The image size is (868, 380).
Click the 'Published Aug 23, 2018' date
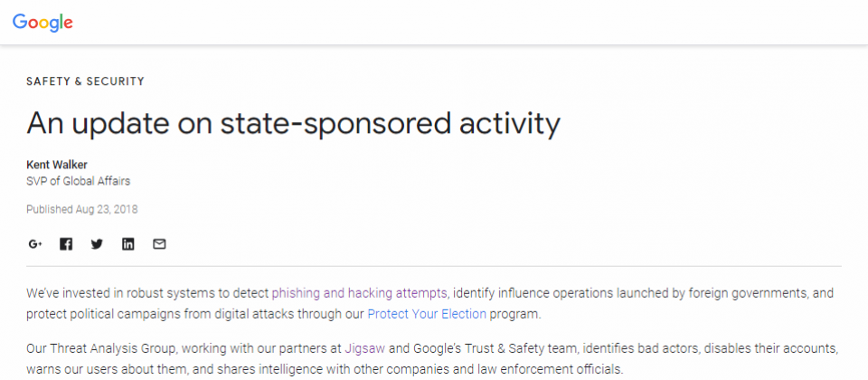coord(82,209)
